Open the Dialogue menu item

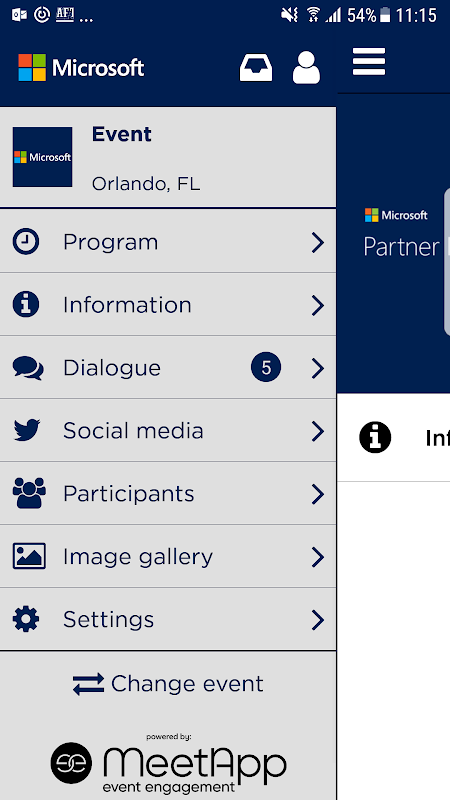click(168, 367)
